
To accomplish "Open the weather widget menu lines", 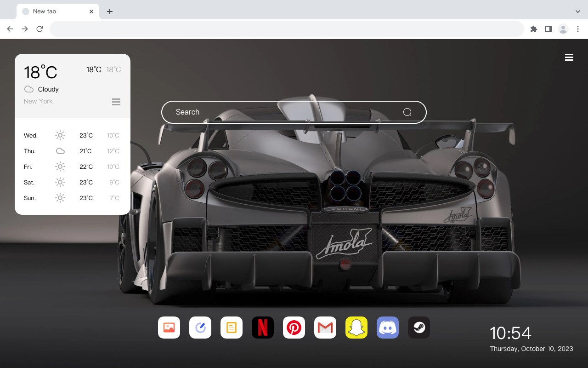I will tap(116, 102).
